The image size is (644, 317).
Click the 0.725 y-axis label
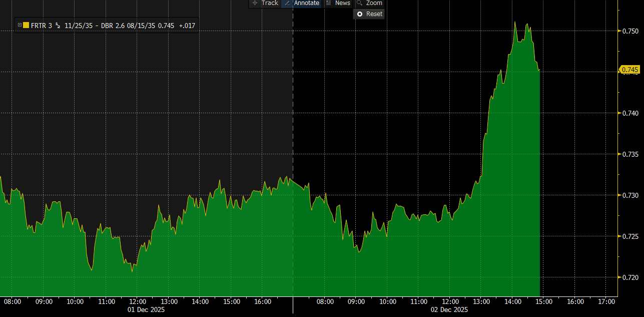[x=630, y=236]
